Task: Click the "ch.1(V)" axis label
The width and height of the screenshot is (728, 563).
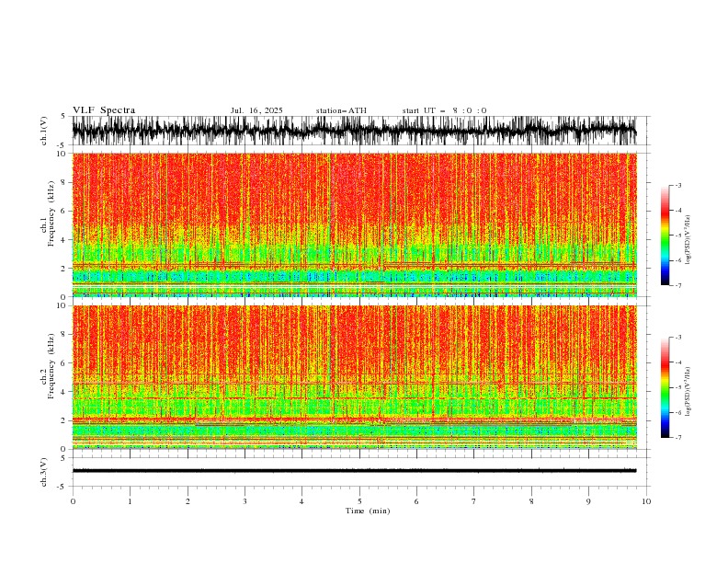Action: coord(44,131)
